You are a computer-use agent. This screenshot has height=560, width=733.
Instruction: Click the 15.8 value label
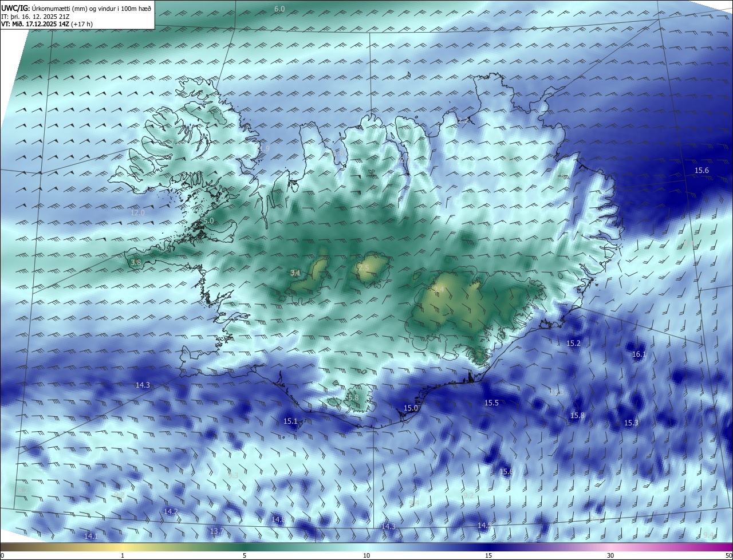tap(577, 416)
